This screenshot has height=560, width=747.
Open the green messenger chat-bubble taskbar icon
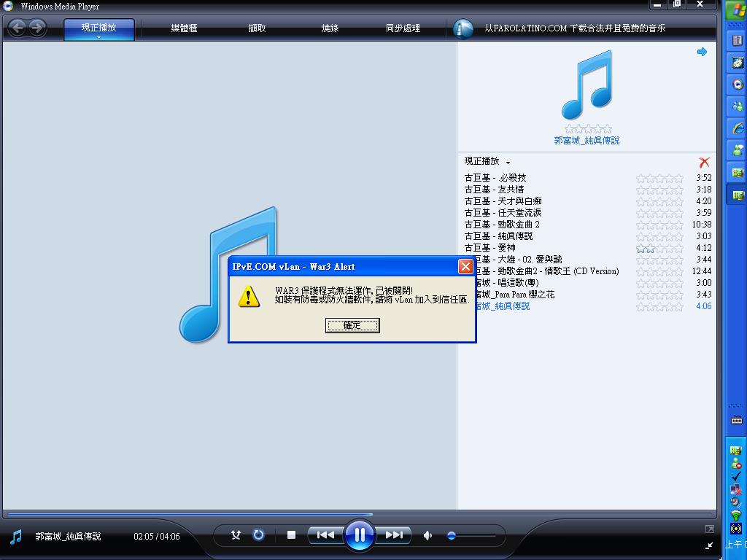pyautogui.click(x=738, y=150)
